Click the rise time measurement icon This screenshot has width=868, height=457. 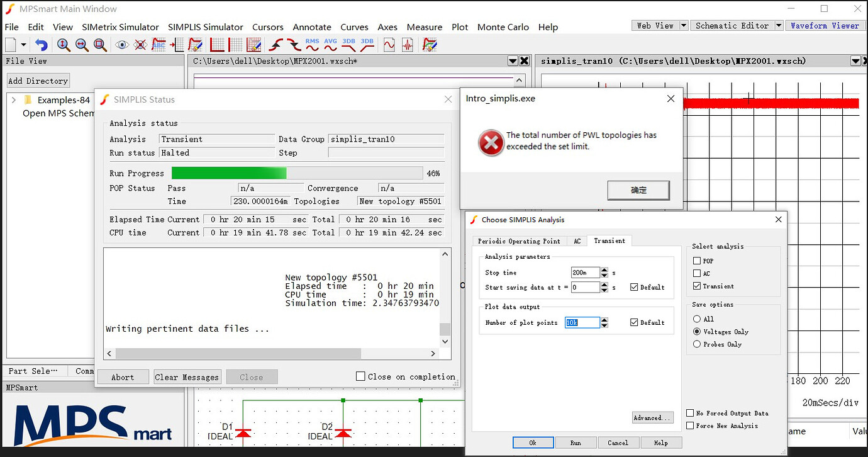click(x=275, y=45)
